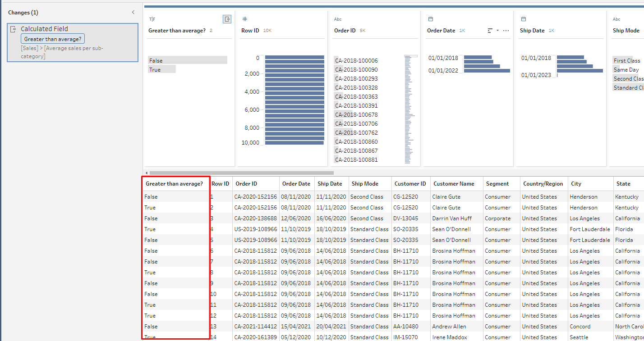Click the Greater than average? field pill

(x=53, y=39)
